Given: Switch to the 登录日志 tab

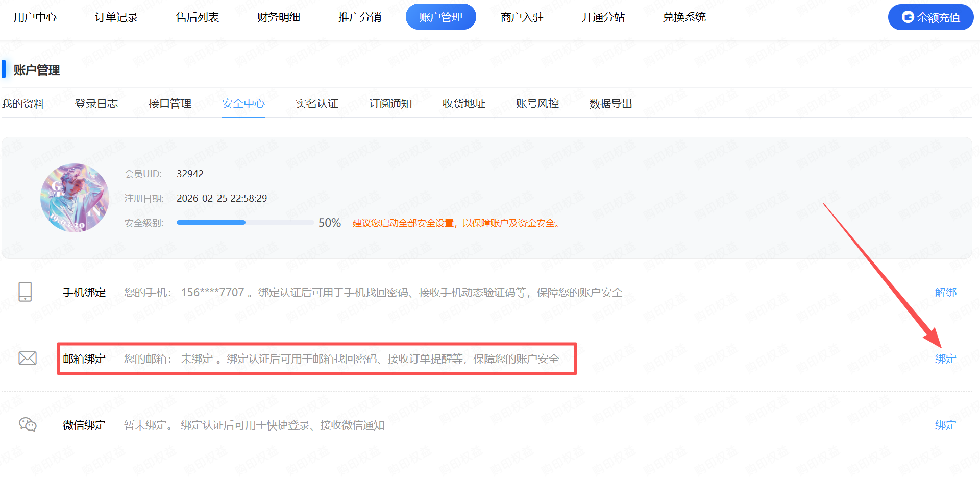Looking at the screenshot, I should 96,103.
